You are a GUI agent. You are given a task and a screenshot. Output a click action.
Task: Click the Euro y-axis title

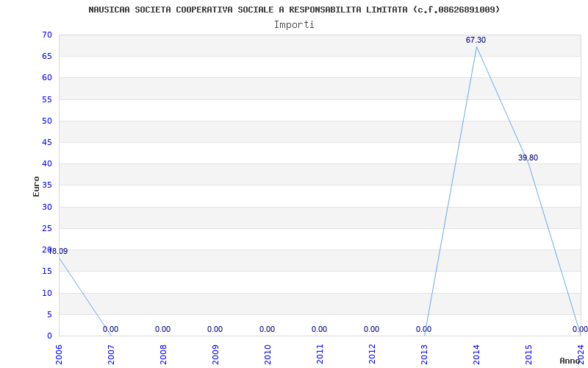tap(36, 186)
